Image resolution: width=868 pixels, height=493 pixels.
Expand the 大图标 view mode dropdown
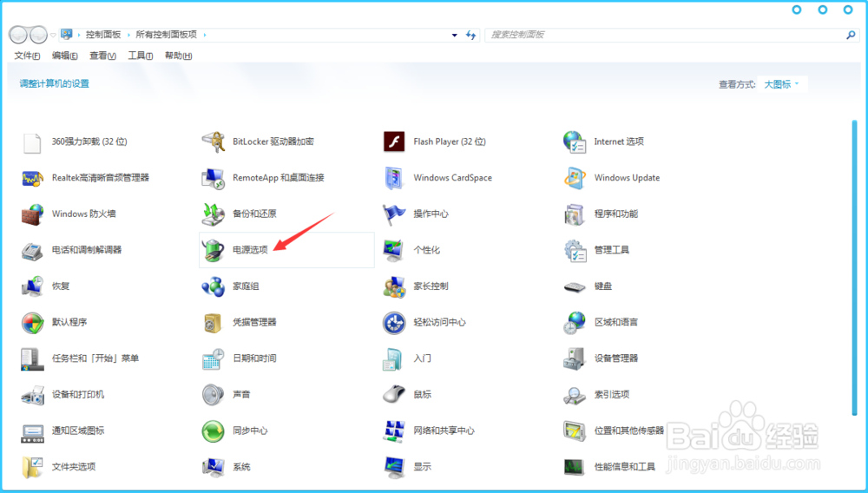click(x=782, y=85)
